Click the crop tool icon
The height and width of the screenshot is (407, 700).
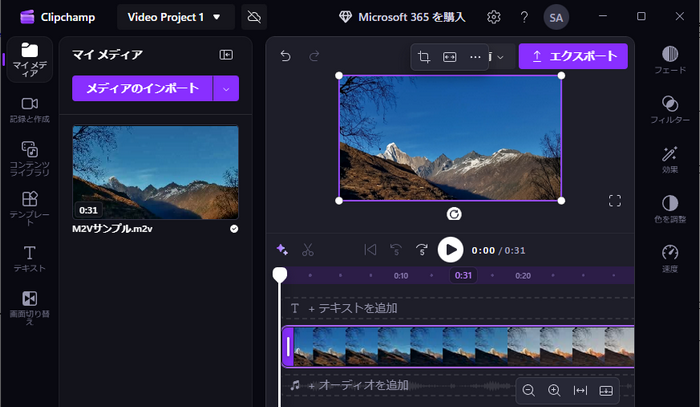tap(425, 57)
